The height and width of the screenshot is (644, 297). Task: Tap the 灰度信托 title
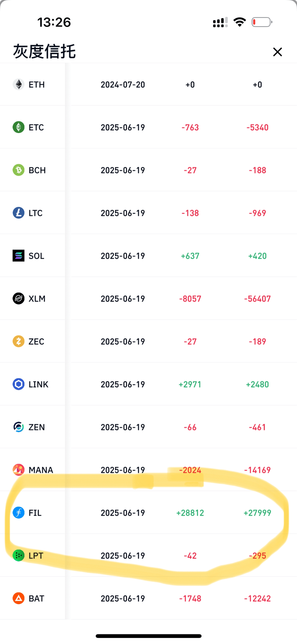point(44,52)
